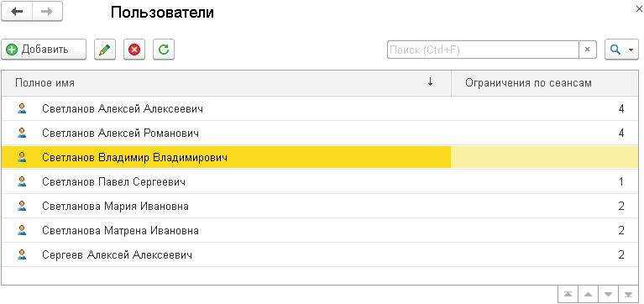644x304 pixels.
Task: Close the Пользователи window
Action: click(639, 10)
